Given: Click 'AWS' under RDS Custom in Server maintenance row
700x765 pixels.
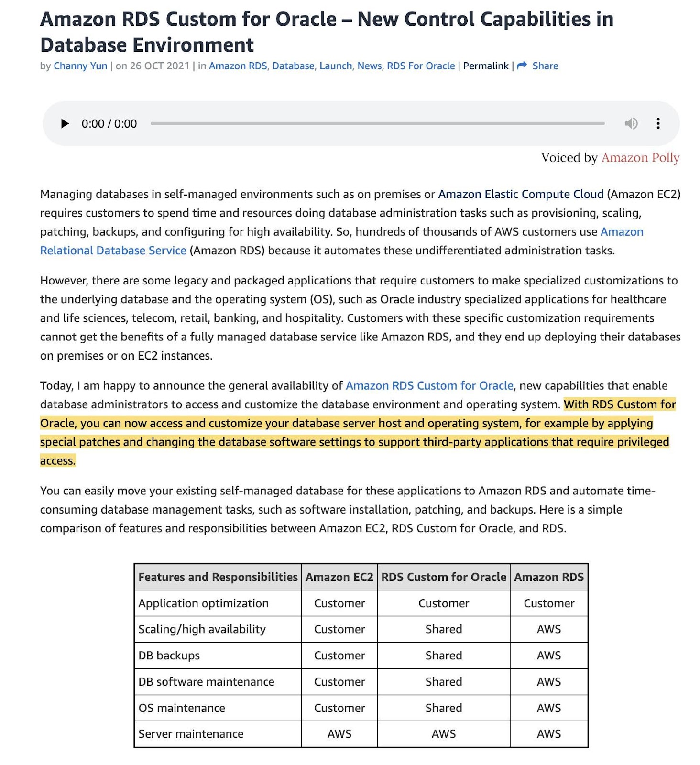Looking at the screenshot, I should [x=444, y=734].
